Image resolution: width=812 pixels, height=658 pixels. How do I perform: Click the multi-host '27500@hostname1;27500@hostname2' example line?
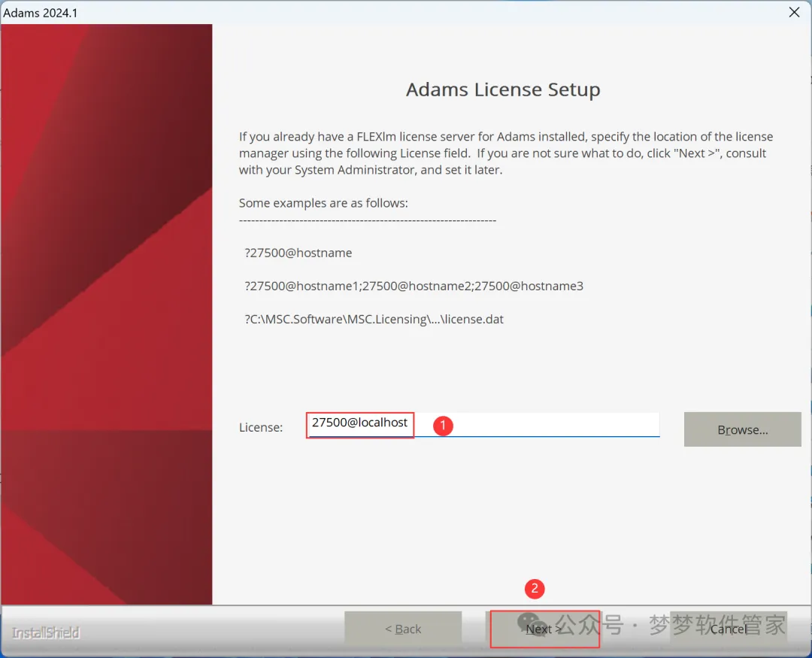click(x=414, y=286)
